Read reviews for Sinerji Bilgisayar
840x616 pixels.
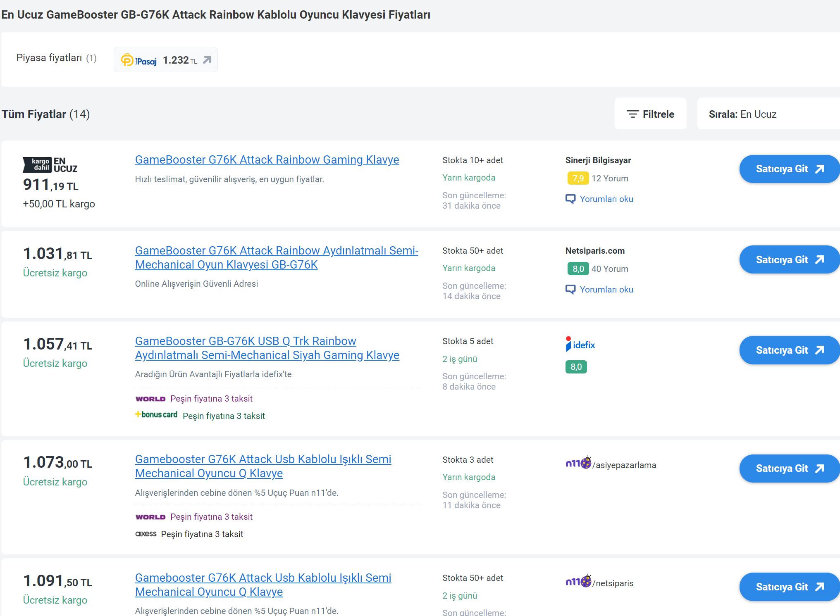[x=606, y=199]
